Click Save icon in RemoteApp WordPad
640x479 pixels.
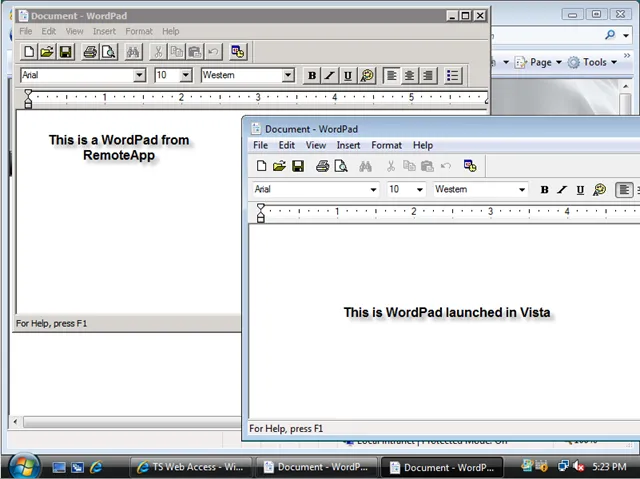coord(66,52)
